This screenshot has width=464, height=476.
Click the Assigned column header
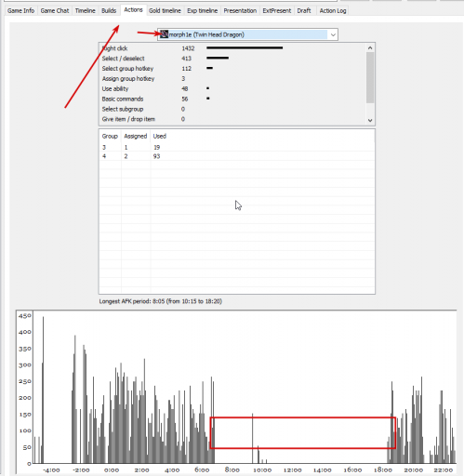click(x=136, y=136)
